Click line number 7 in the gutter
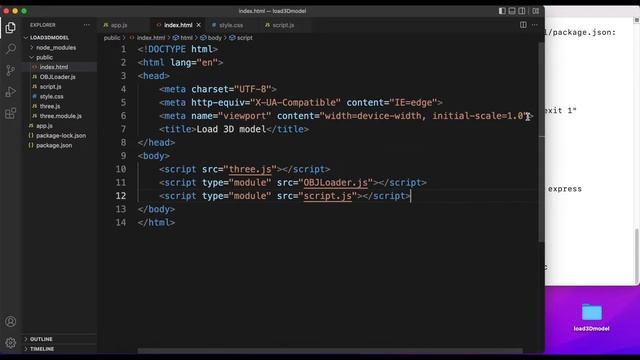 (123, 129)
